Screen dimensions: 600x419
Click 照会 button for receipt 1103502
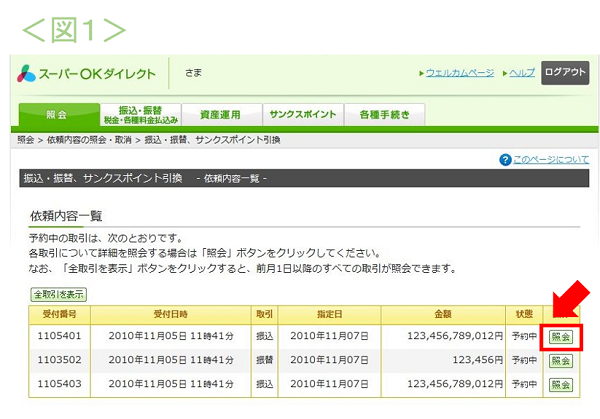561,360
